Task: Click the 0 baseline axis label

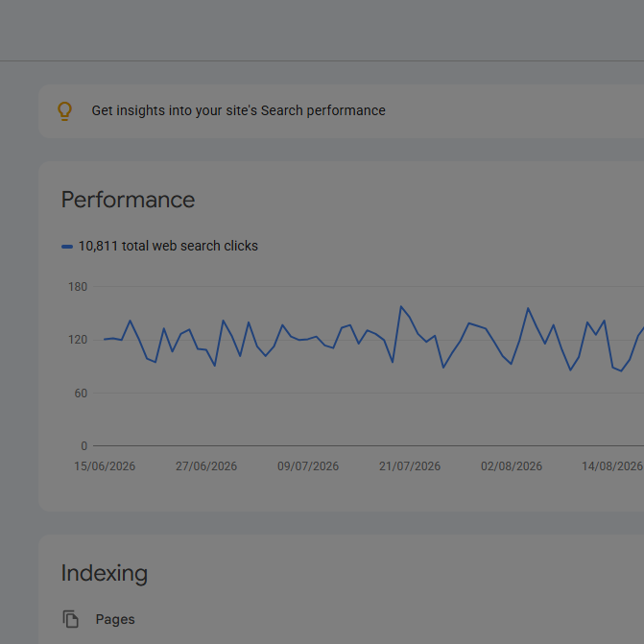Action: (83, 445)
